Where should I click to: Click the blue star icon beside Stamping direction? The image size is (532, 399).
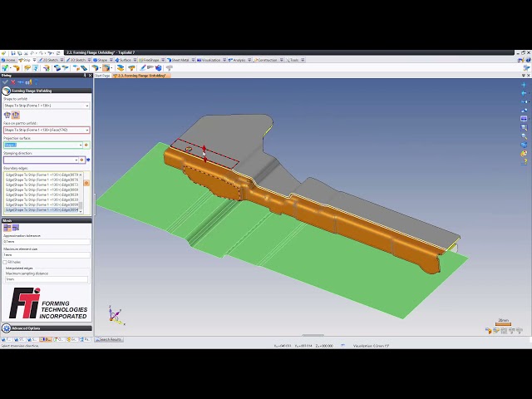(88, 159)
